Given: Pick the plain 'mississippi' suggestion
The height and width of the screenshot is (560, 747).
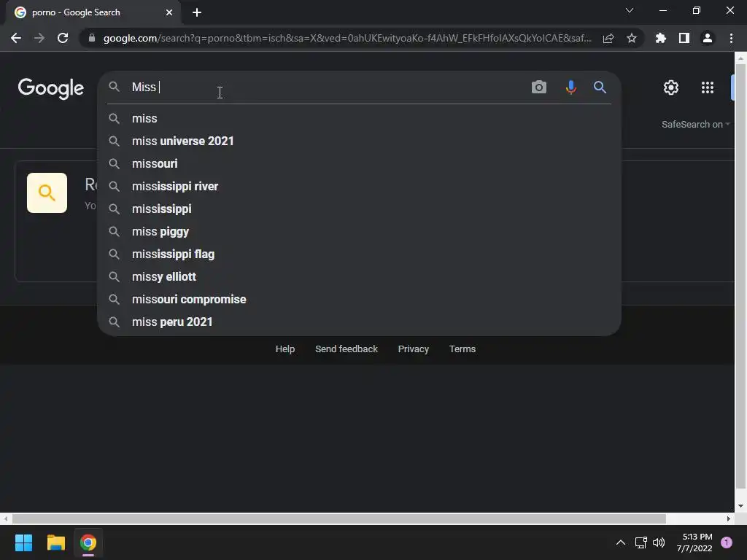Looking at the screenshot, I should 359,209.
